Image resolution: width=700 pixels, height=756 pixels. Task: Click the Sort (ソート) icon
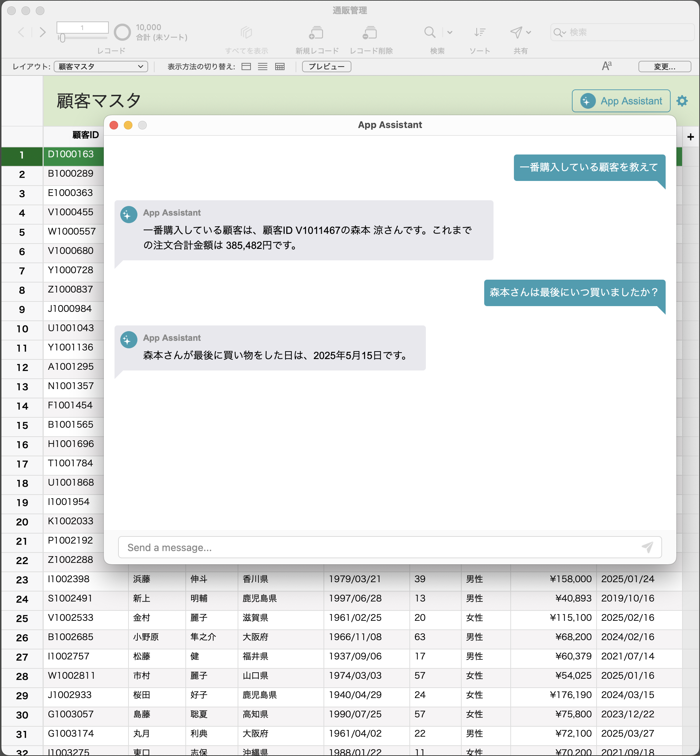(x=480, y=33)
